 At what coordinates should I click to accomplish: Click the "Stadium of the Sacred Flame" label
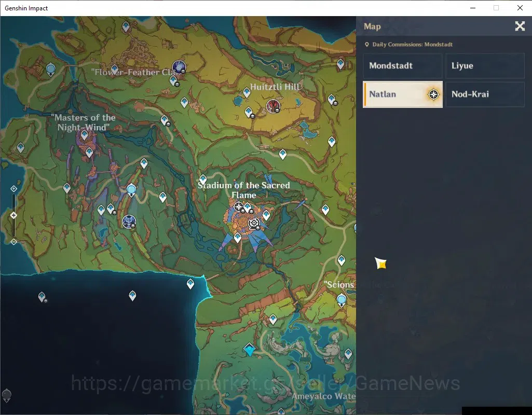pyautogui.click(x=243, y=190)
